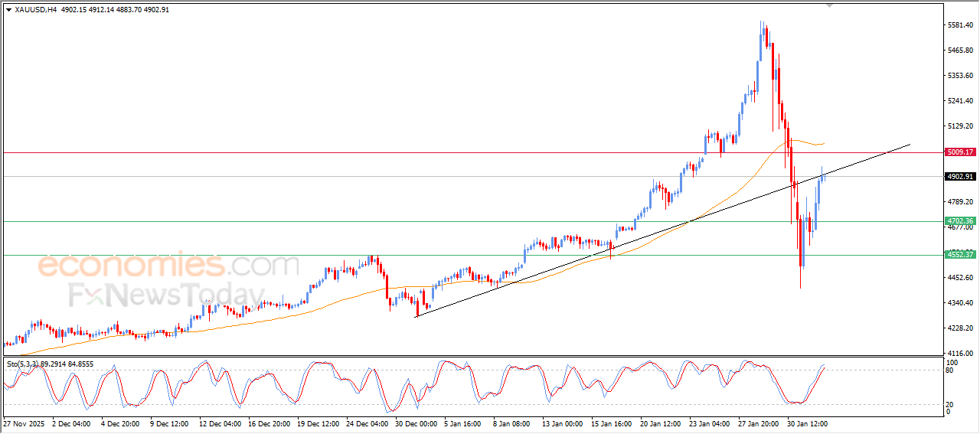Click the 19 Dec 12:00 date label
Viewport: 980px width, 434px height.
317,423
